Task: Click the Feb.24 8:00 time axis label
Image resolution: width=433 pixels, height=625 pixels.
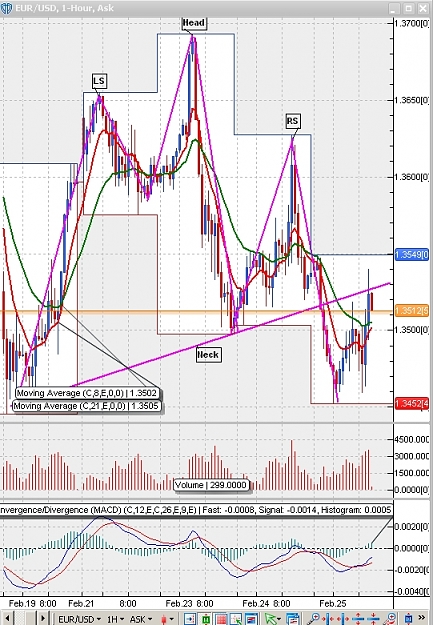Action: pos(266,603)
